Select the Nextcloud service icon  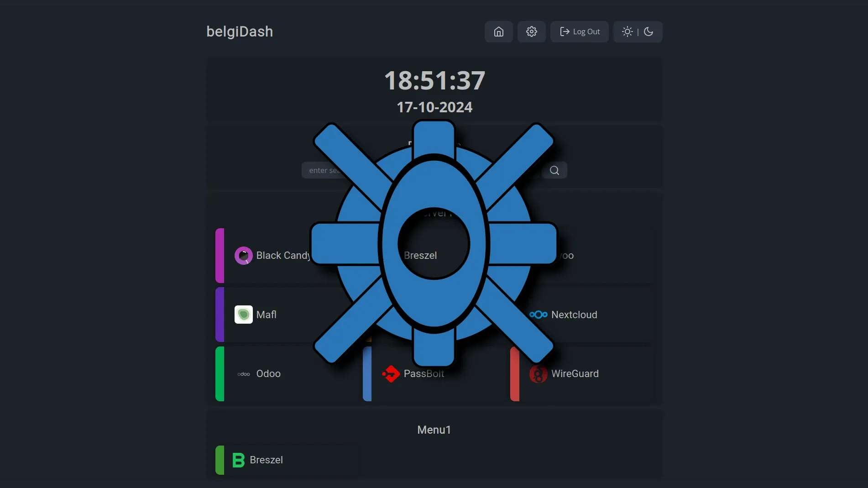(539, 314)
